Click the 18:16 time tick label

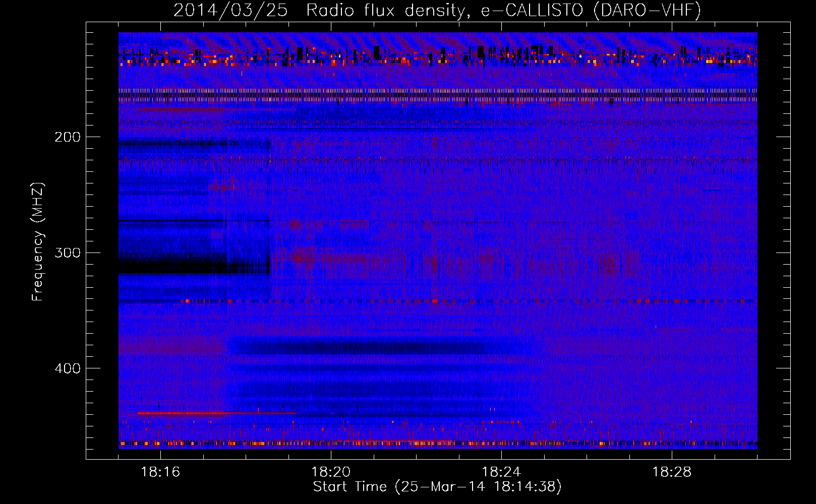(160, 472)
